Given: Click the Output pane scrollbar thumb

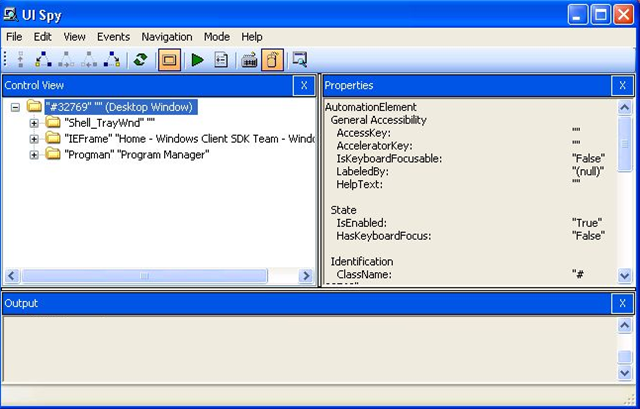Looking at the screenshot, I should (x=624, y=357).
